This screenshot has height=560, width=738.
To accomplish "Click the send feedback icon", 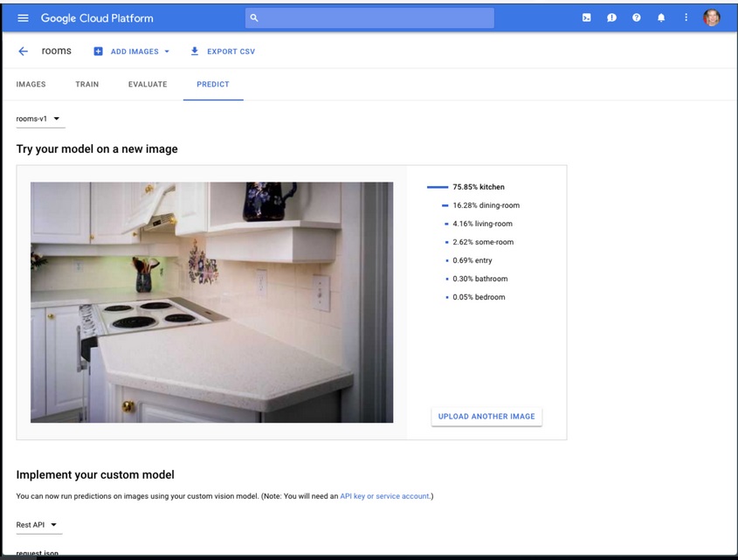I will coord(611,17).
